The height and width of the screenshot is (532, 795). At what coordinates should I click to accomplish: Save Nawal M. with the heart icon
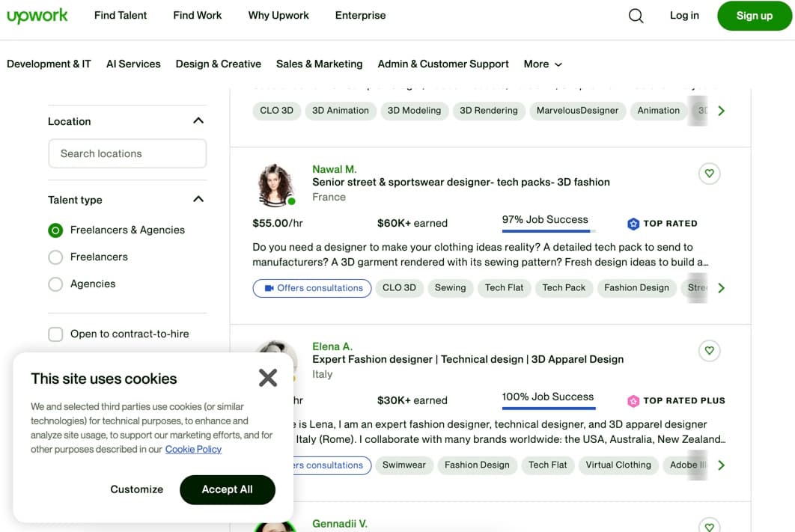click(709, 173)
